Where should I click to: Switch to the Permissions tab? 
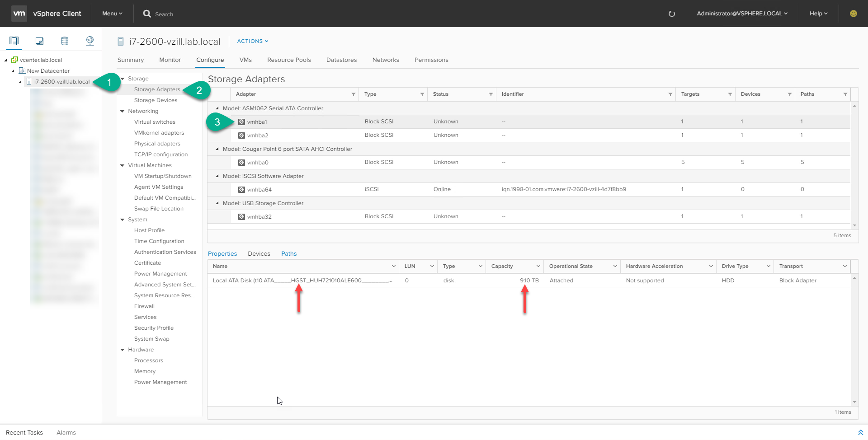pos(432,60)
